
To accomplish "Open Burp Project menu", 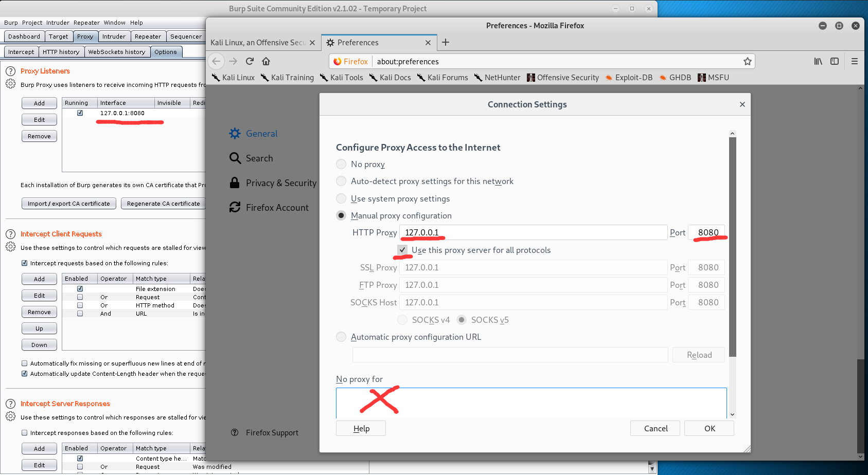I will tap(32, 23).
